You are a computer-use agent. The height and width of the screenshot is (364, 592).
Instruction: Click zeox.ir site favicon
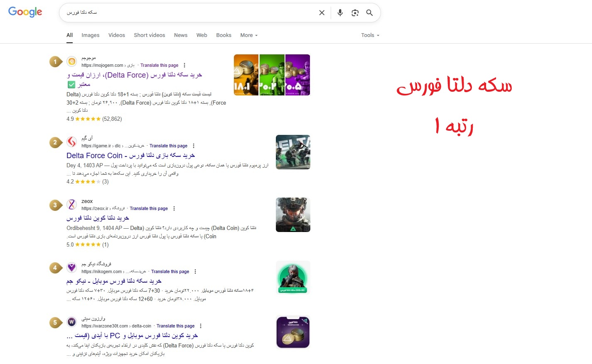point(72,205)
